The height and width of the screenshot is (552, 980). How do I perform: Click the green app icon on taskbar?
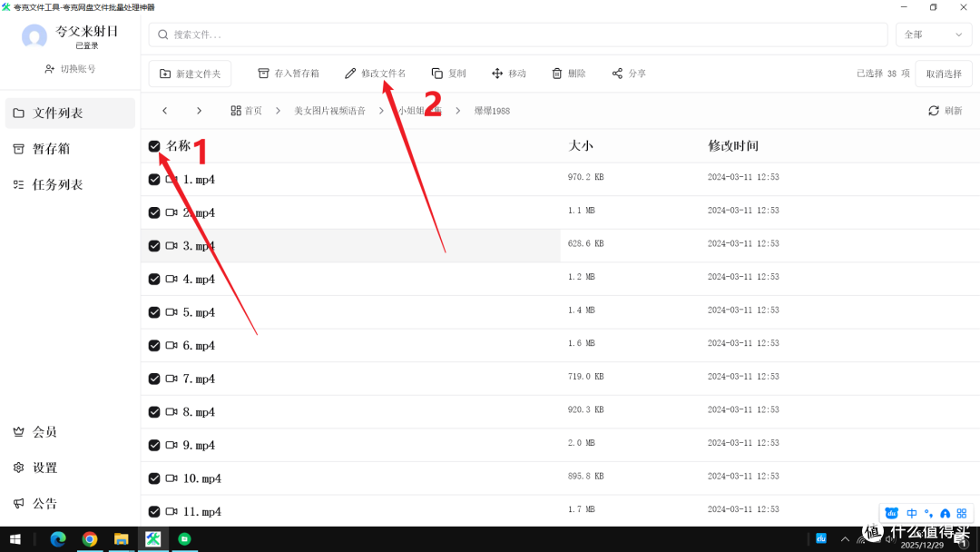click(184, 539)
